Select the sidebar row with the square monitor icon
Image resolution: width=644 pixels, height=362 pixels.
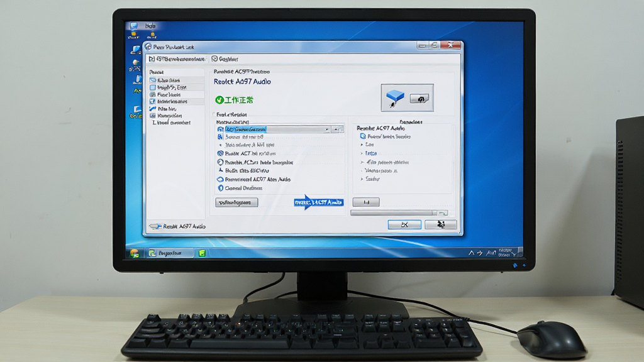[x=177, y=87]
